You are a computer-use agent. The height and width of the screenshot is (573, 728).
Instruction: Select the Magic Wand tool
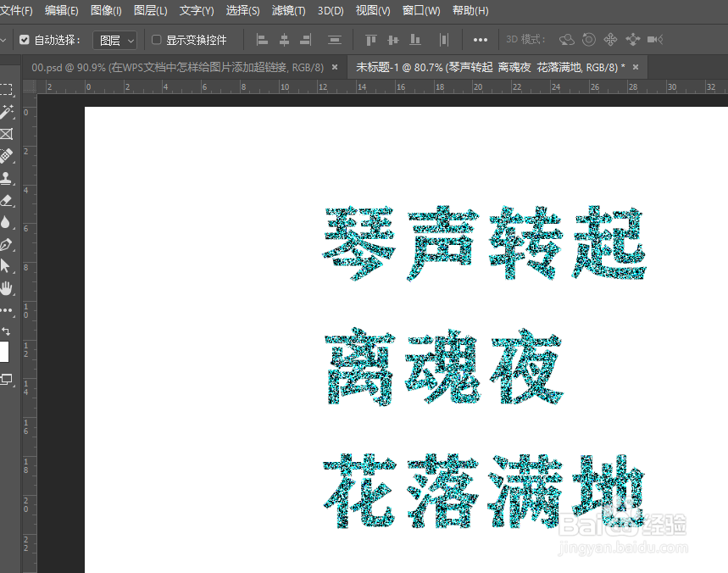7,112
